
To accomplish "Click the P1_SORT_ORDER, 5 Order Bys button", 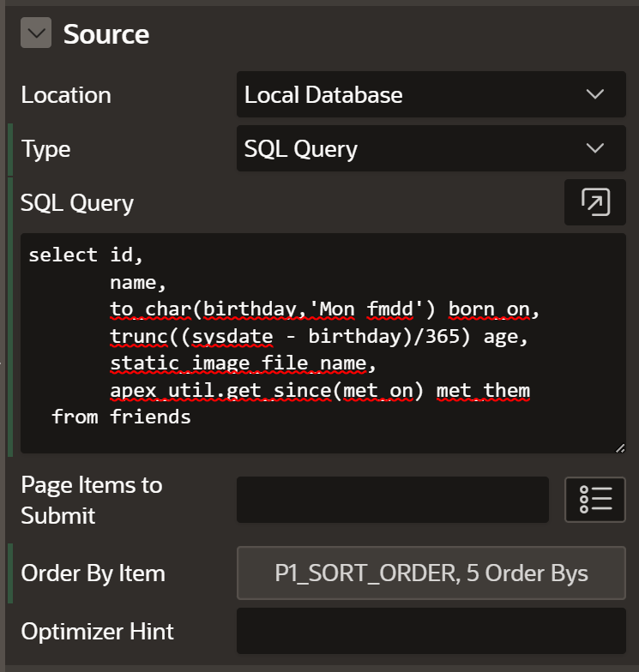I will 431,573.
